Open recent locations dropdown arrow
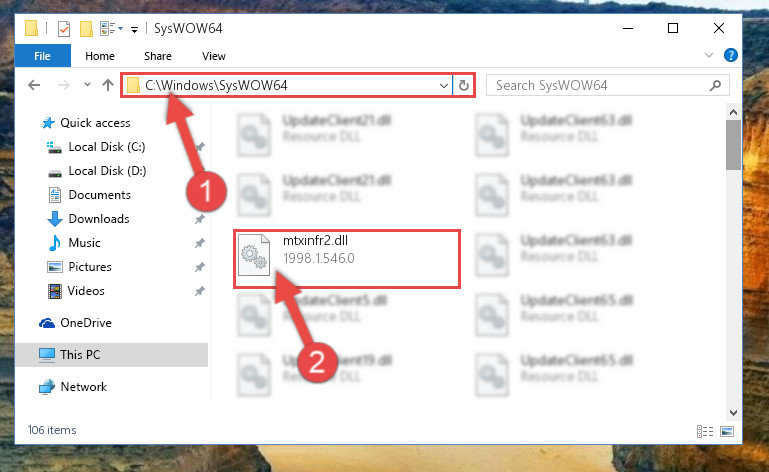 (x=87, y=85)
